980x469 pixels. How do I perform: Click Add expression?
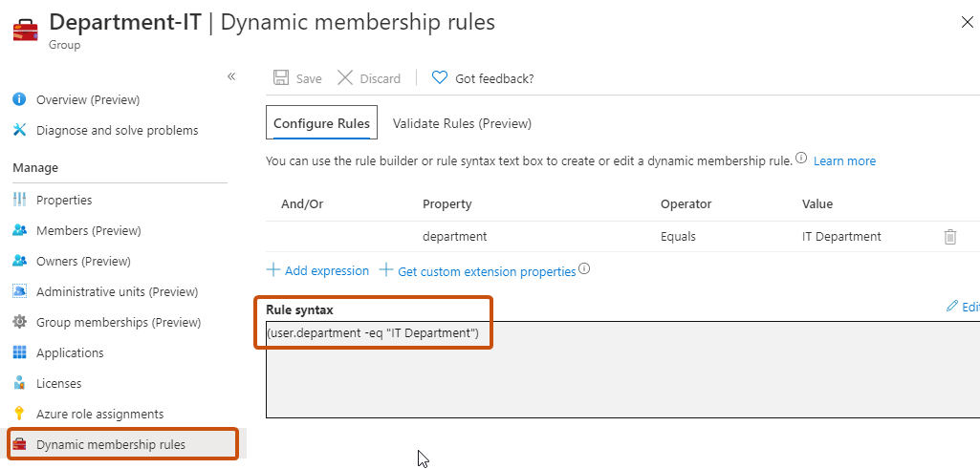point(317,270)
